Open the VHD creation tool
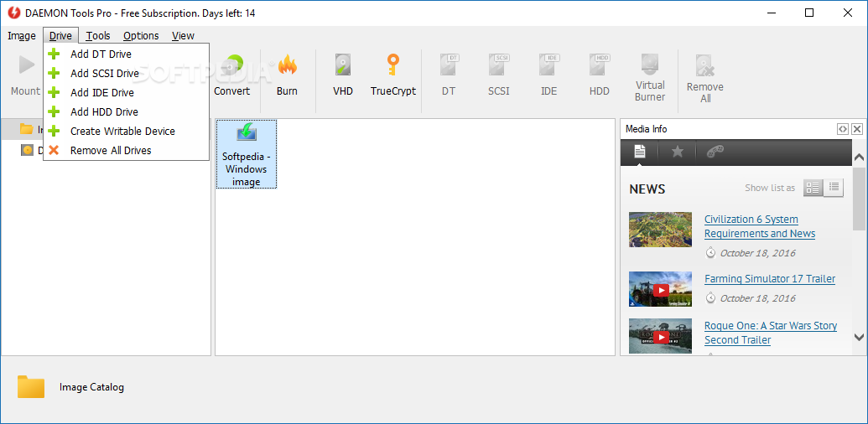Image resolution: width=868 pixels, height=424 pixels. pyautogui.click(x=343, y=74)
